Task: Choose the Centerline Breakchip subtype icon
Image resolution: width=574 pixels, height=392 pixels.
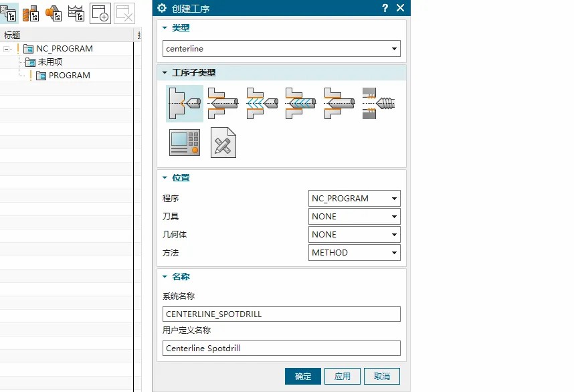Action: [x=301, y=104]
